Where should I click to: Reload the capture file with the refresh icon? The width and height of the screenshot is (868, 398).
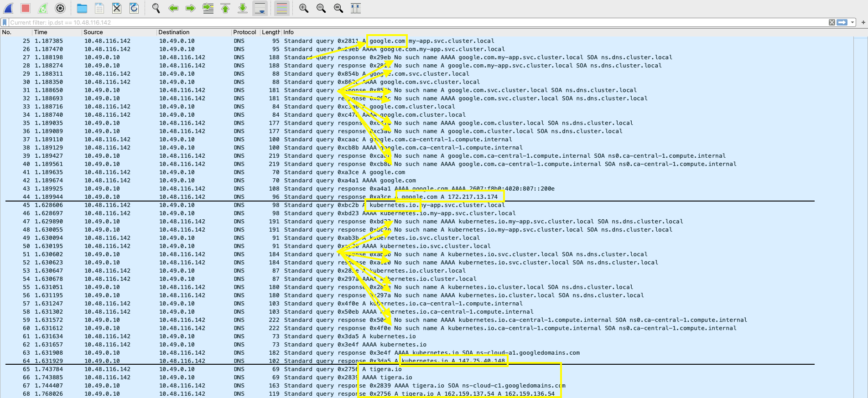point(134,8)
